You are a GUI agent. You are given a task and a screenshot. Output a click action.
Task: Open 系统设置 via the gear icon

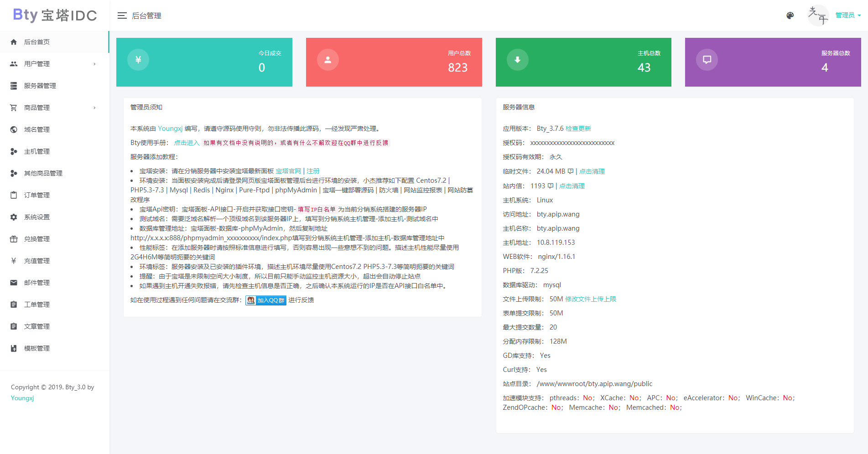pyautogui.click(x=14, y=217)
